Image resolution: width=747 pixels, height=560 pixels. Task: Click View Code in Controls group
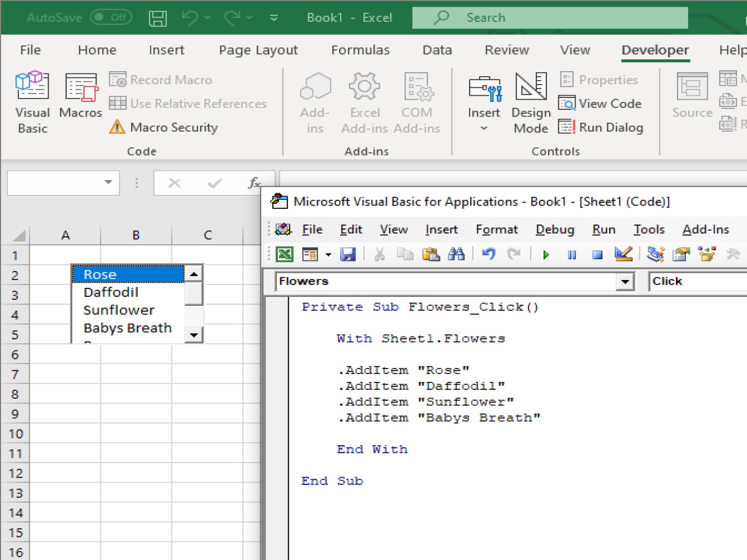(600, 104)
